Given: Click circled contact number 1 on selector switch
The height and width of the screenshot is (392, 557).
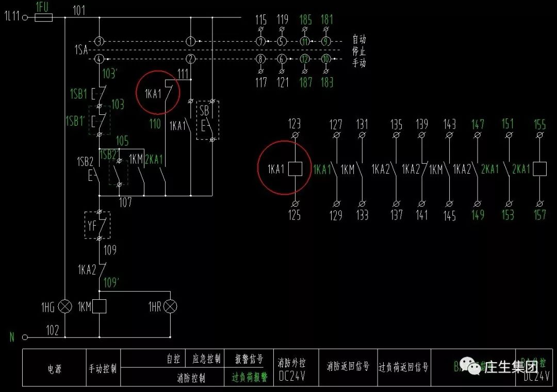Looking at the screenshot, I should click(191, 41).
